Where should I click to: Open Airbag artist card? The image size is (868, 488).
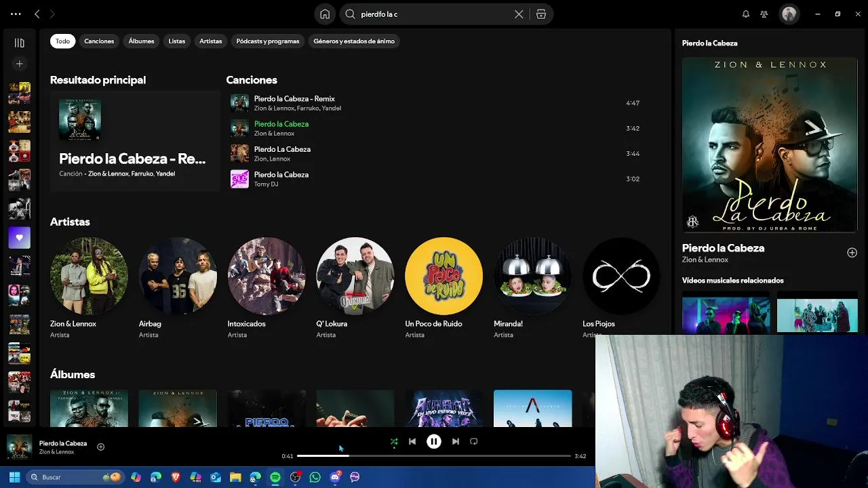[178, 288]
